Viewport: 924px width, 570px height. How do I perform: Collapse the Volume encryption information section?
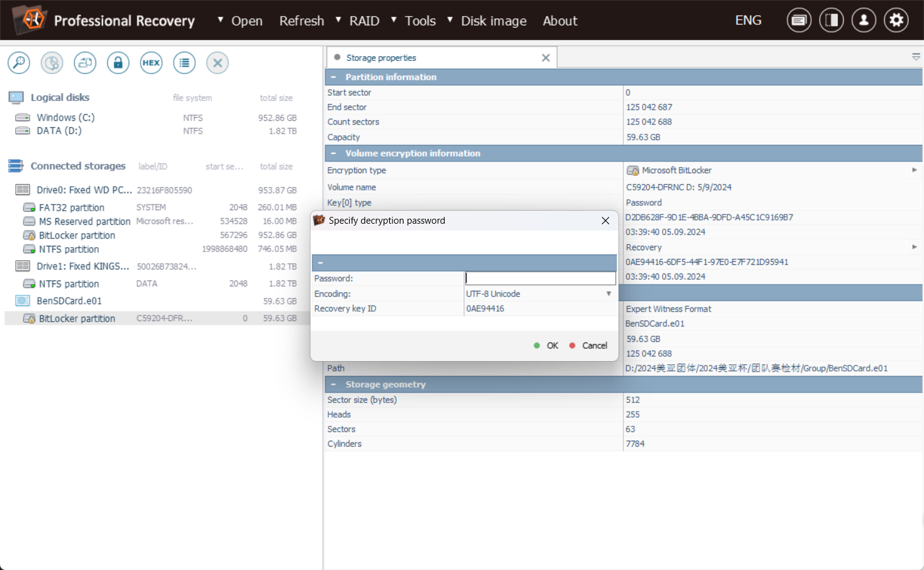[x=333, y=153]
